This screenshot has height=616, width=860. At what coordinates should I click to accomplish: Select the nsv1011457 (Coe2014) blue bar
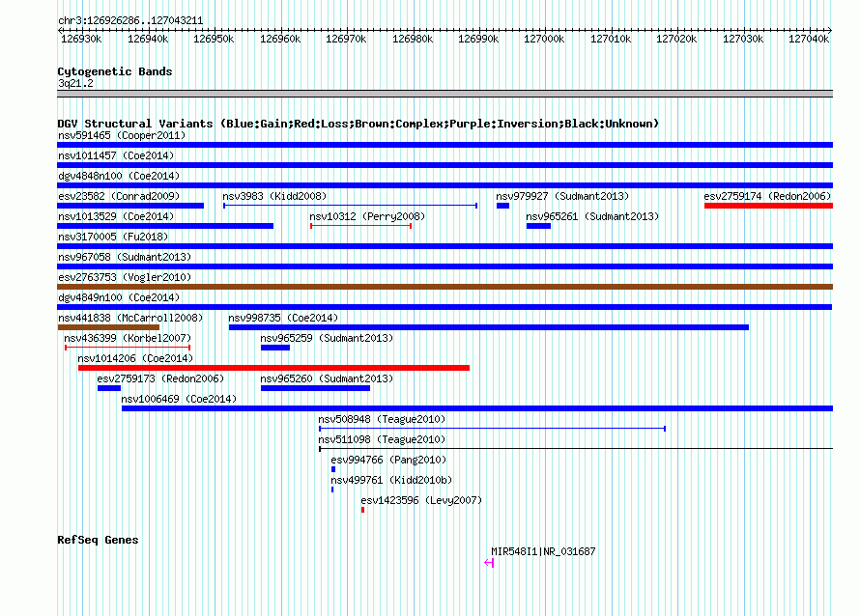tap(444, 165)
